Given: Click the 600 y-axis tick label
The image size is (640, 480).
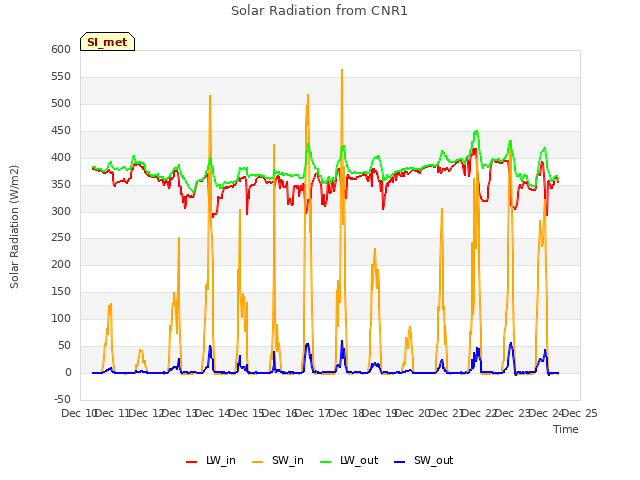Looking at the screenshot, I should (61, 49).
